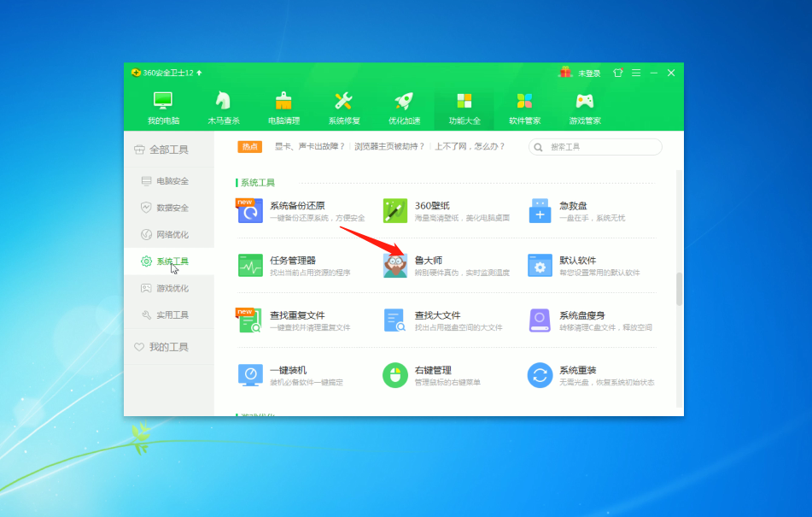Viewport: 812px width, 517px height.
Task: Open 软件管家 colorful icon
Action: tap(524, 101)
